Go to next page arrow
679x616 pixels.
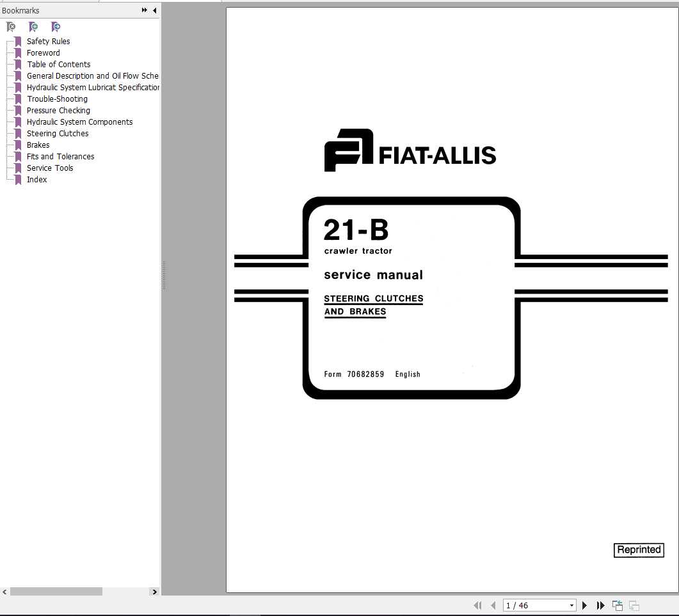pos(584,605)
